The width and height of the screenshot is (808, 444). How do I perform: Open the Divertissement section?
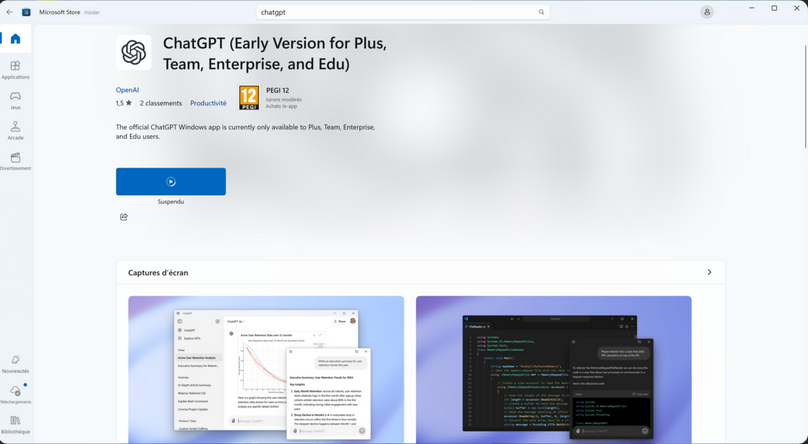tap(15, 161)
